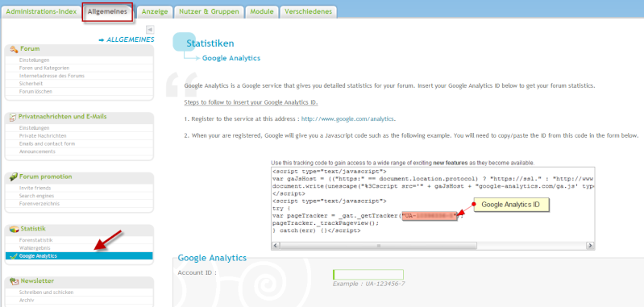Click the Newsletter envelope icon
The image size is (644, 307).
[x=14, y=281]
